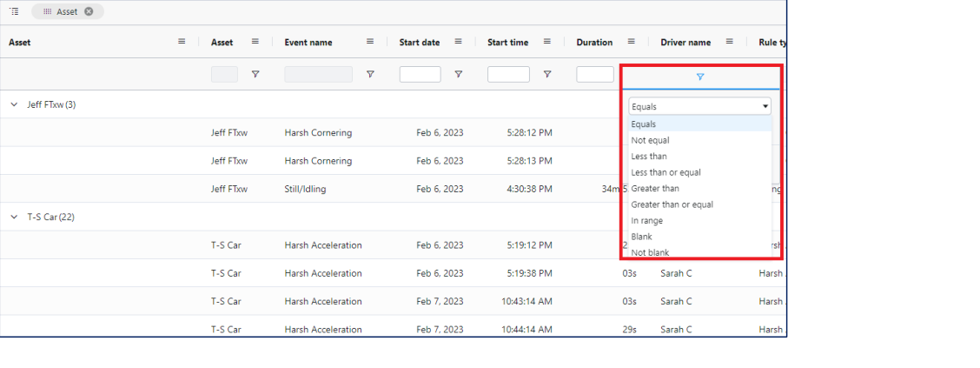
Task: Open the Asset group column menu icon
Action: point(182,42)
